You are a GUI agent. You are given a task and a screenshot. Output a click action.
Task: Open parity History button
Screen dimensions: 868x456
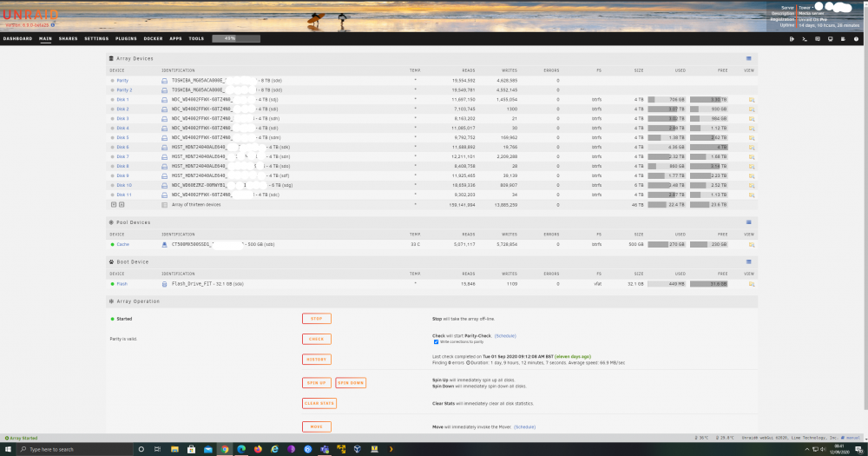[317, 360]
